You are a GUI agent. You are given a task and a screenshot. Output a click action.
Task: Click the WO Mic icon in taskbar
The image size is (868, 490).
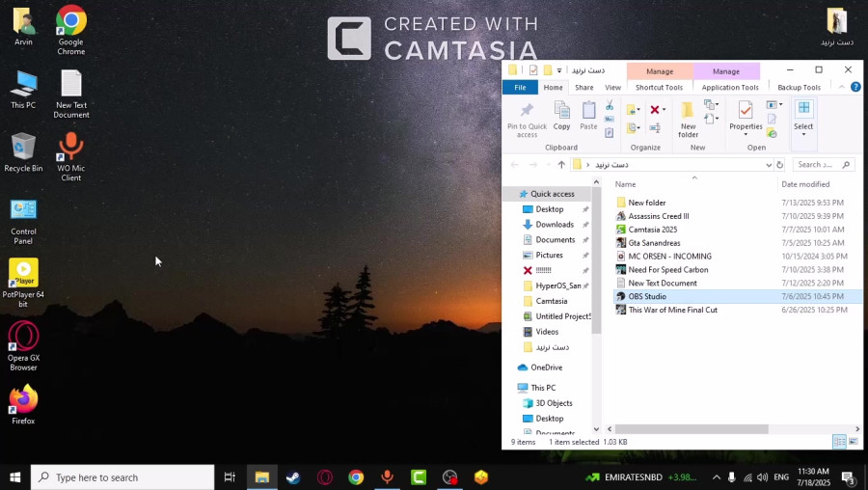387,477
